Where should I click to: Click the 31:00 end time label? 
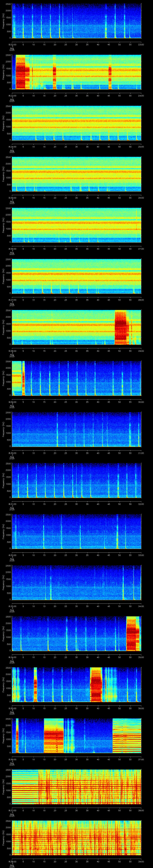(x=141, y=453)
